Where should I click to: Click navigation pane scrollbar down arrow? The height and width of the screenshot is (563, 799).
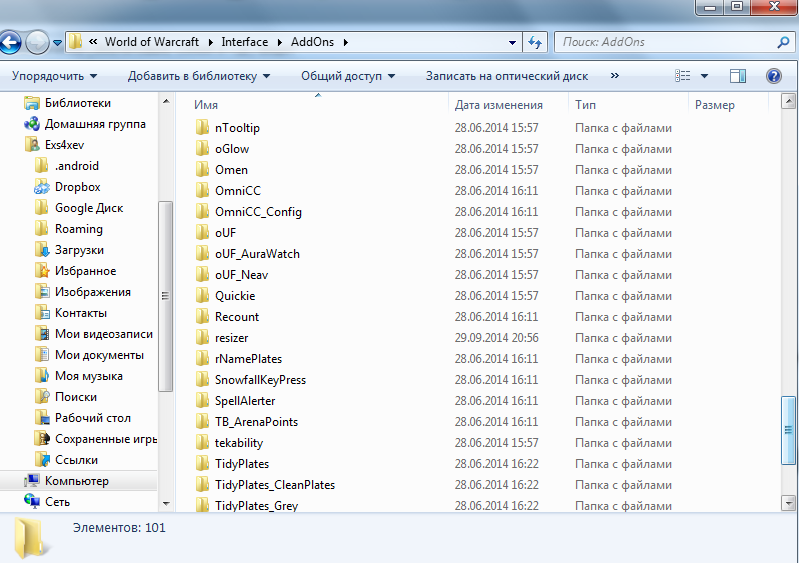point(166,503)
